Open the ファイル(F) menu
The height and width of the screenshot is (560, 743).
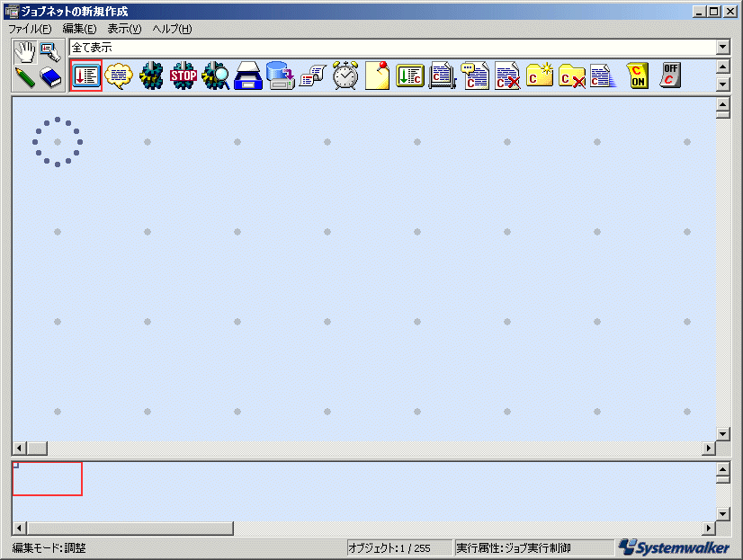tap(30, 29)
